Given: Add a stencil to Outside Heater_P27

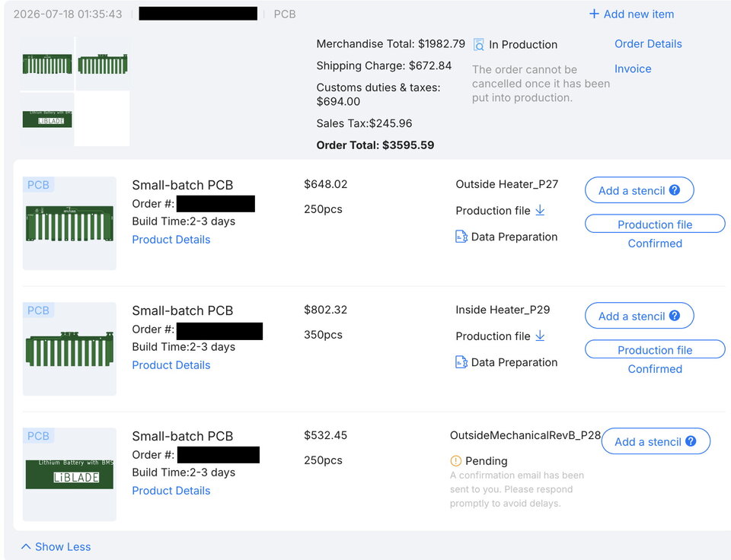Looking at the screenshot, I should 639,190.
